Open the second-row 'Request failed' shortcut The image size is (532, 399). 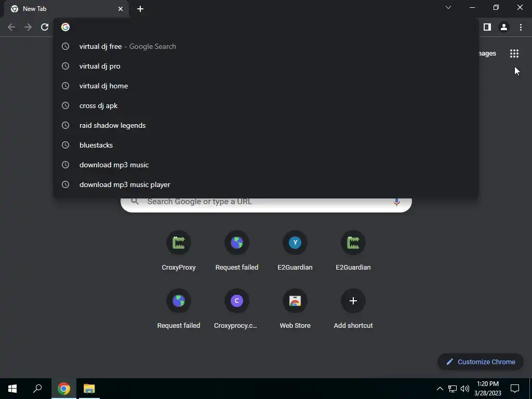179,310
